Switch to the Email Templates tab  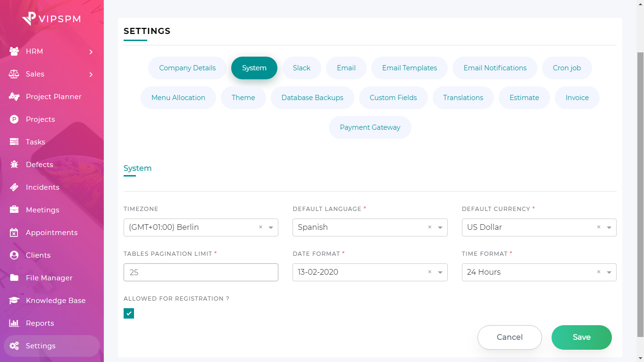[410, 68]
